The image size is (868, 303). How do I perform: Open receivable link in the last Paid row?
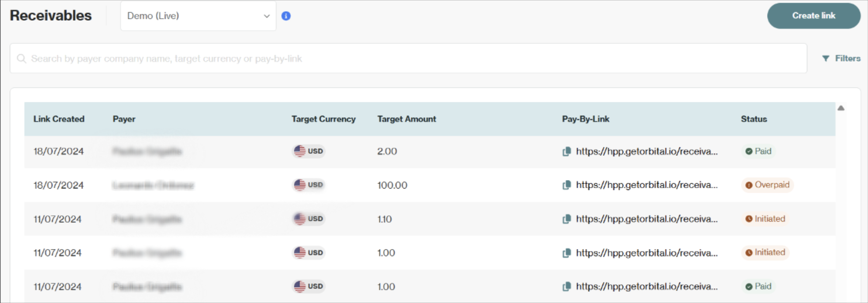tap(646, 287)
